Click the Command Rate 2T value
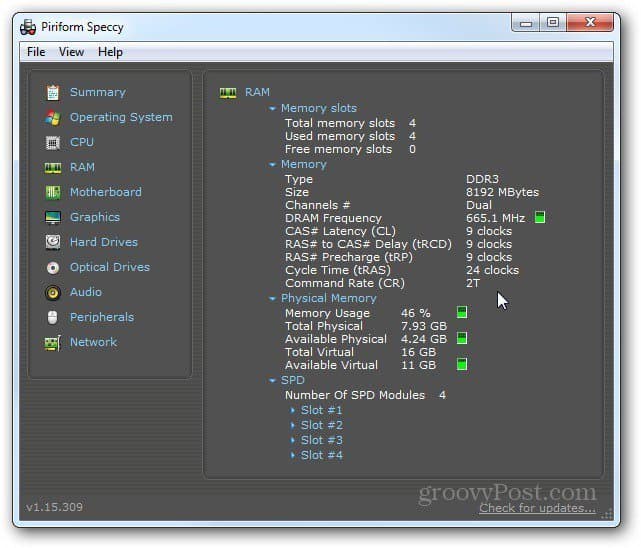 (473, 283)
